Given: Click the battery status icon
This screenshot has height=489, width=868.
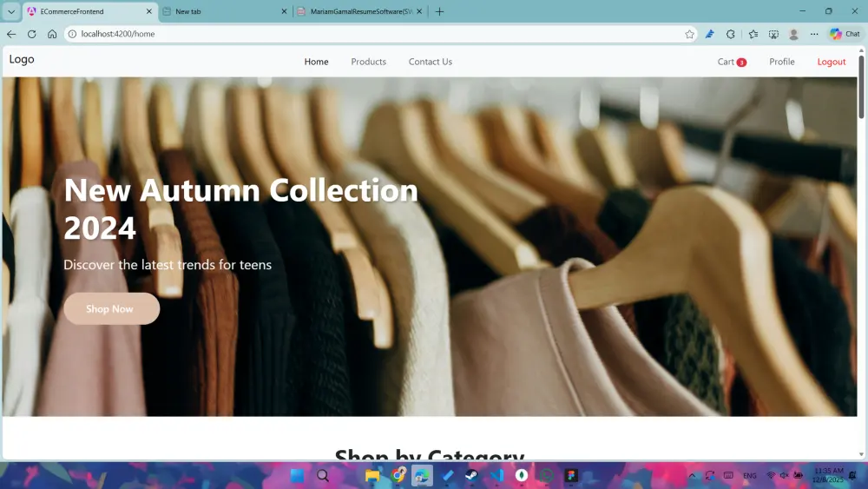Looking at the screenshot, I should (x=799, y=475).
